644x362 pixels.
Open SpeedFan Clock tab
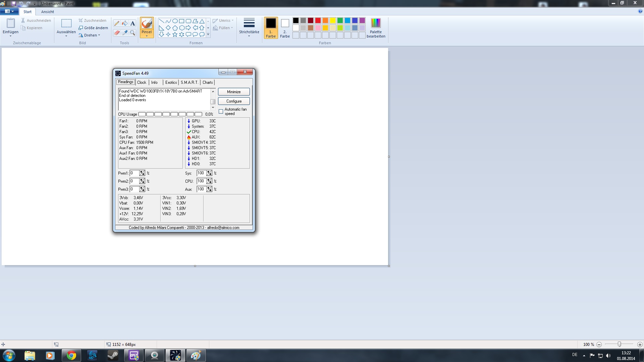pyautogui.click(x=142, y=82)
